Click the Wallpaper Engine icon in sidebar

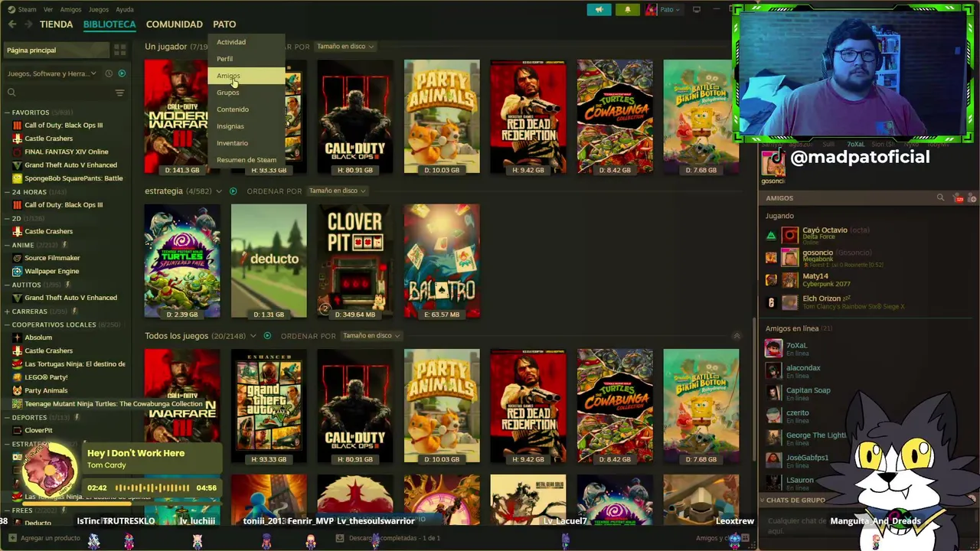(x=17, y=271)
